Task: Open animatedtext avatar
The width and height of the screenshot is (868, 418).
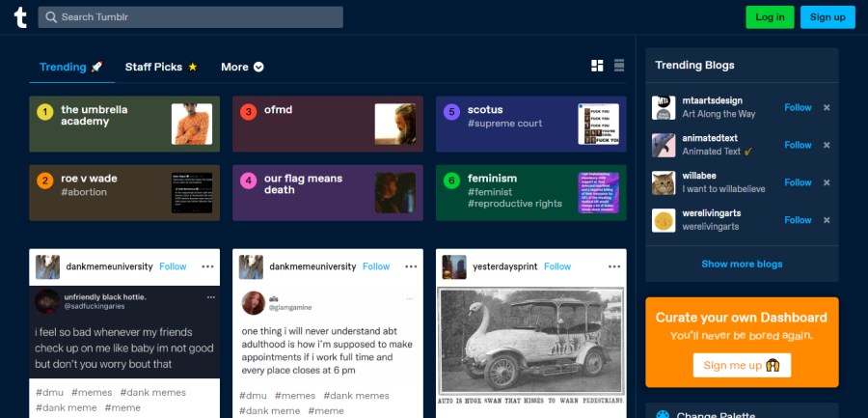Action: (x=664, y=145)
